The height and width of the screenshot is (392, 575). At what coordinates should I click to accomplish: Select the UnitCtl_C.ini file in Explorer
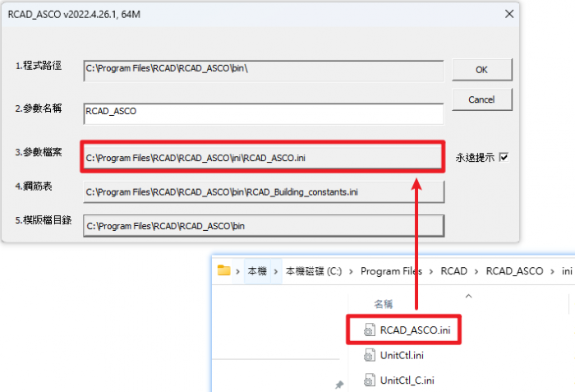tap(399, 380)
